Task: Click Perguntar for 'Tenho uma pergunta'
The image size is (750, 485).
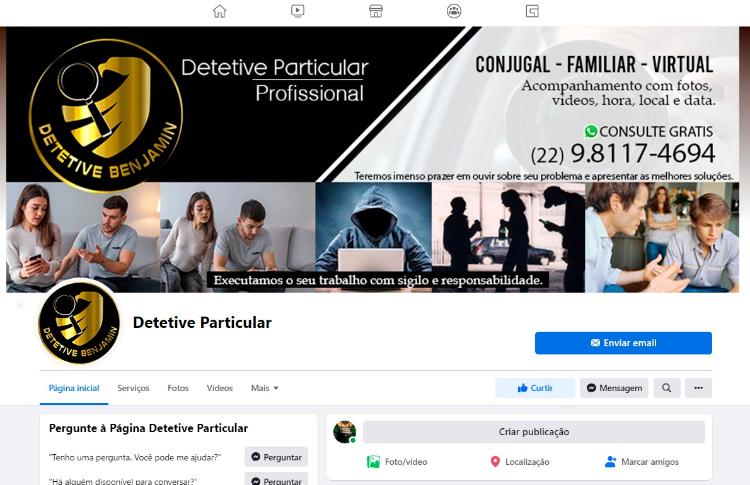Action: click(276, 457)
